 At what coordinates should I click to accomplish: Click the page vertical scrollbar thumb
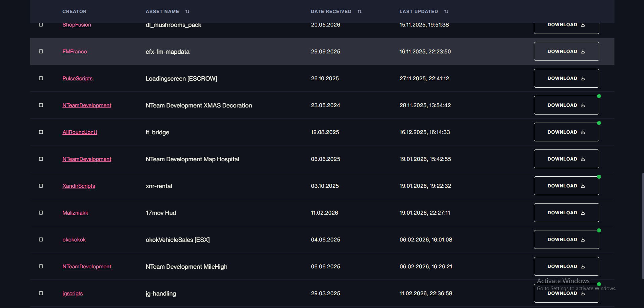pyautogui.click(x=643, y=226)
